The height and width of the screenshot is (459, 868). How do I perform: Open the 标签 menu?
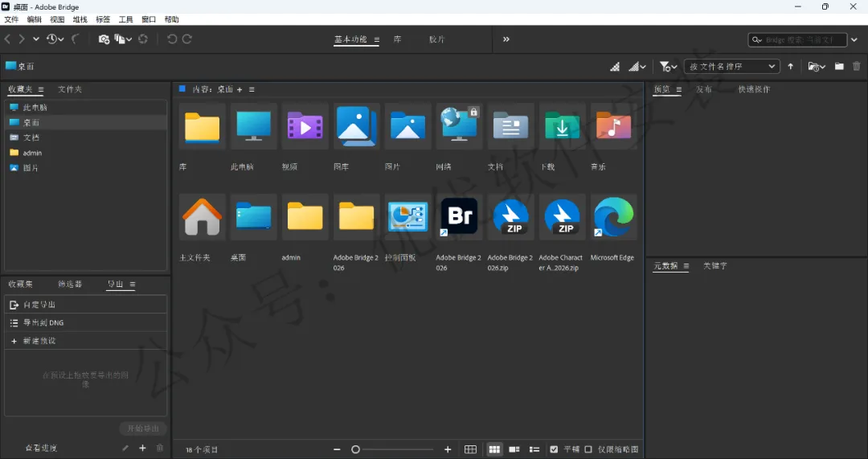point(103,19)
